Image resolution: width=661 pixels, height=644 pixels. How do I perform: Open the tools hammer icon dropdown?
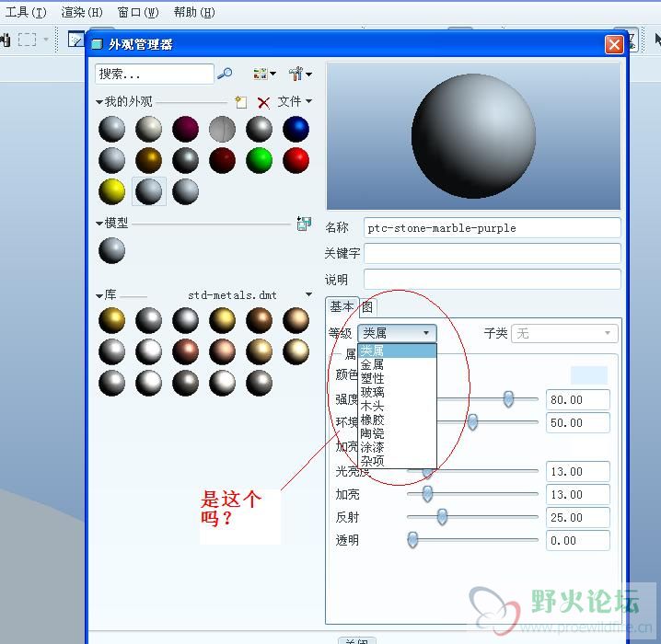300,74
